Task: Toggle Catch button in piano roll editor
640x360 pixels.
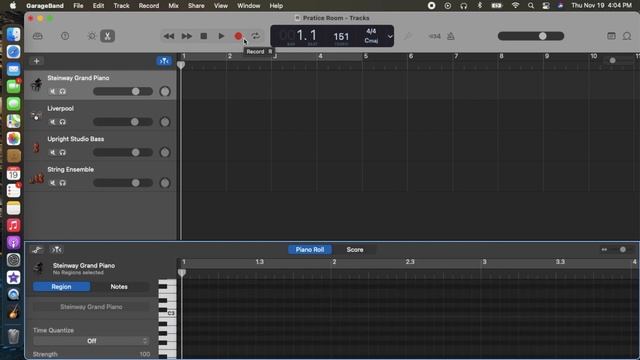Action: click(57, 249)
